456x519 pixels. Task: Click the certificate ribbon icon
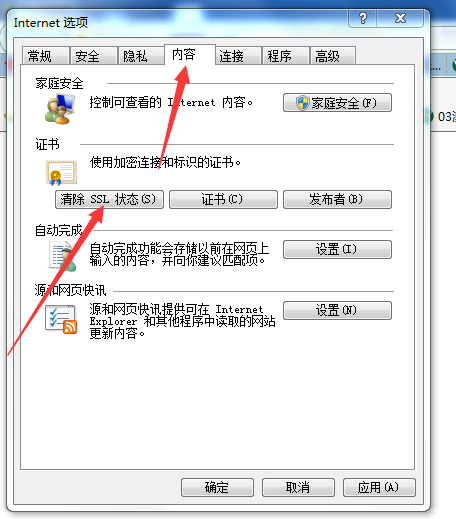coord(61,172)
